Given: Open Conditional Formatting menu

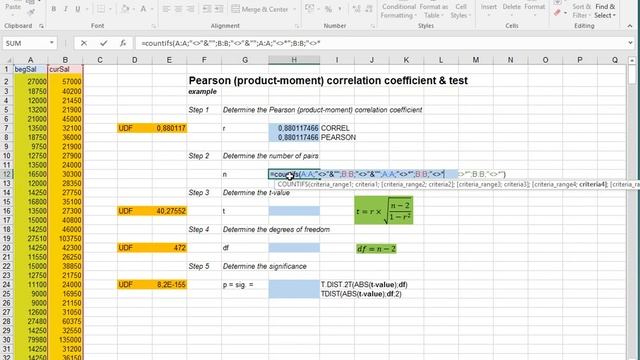Looking at the screenshot, I should coord(398,11).
